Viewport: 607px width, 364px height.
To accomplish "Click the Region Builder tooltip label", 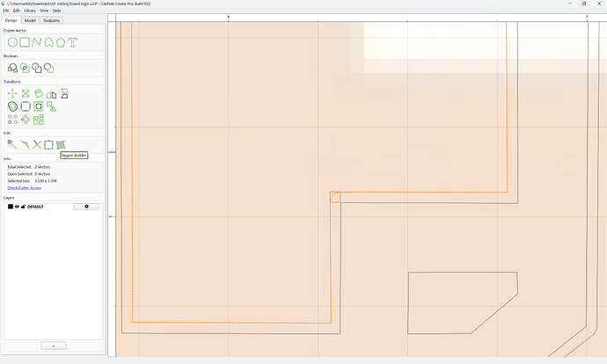I will 74,155.
